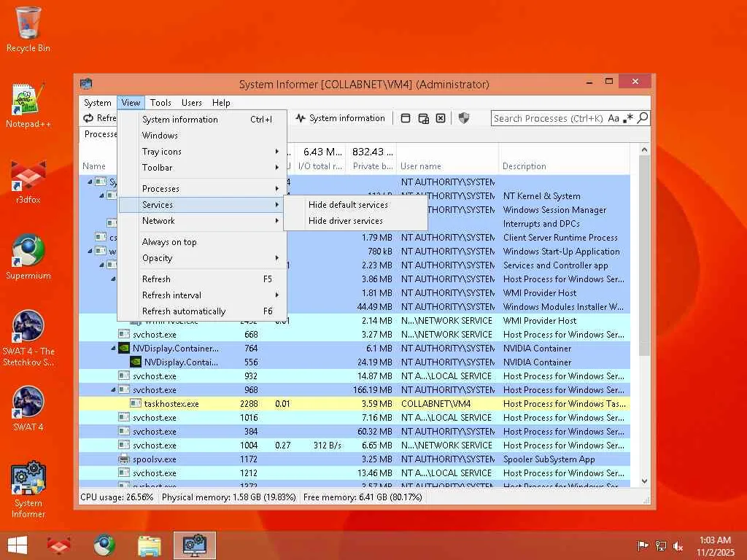Screen dimensions: 747x560
Task: Select Windows in the View menu
Action: click(202, 135)
